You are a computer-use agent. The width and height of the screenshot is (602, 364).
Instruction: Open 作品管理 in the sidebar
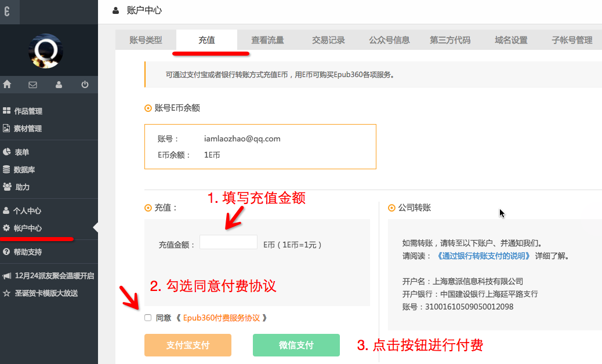[x=28, y=111]
